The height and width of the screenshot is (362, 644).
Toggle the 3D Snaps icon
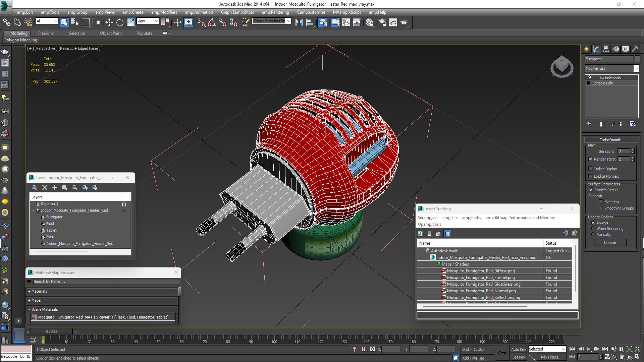201,22
